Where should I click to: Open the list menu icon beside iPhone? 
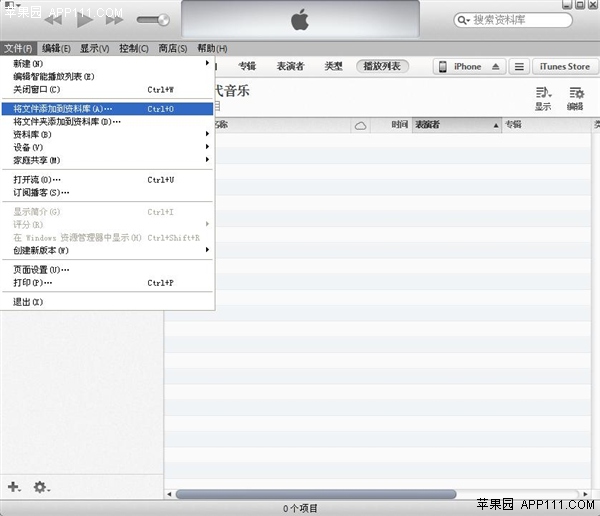click(x=518, y=67)
